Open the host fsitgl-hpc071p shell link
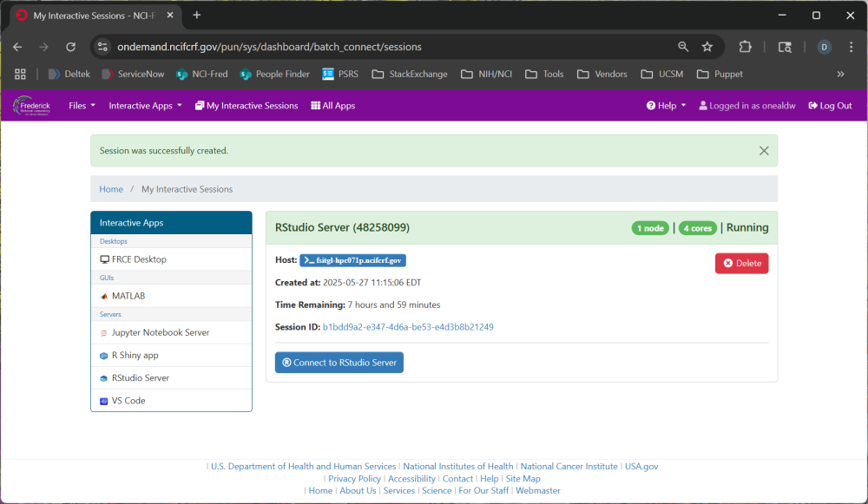 (352, 260)
